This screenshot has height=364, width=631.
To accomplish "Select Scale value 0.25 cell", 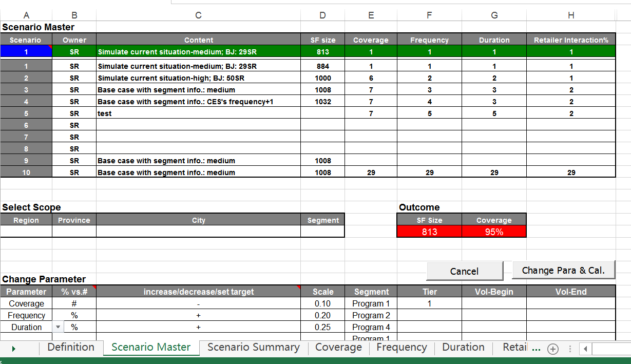I will coord(322,327).
